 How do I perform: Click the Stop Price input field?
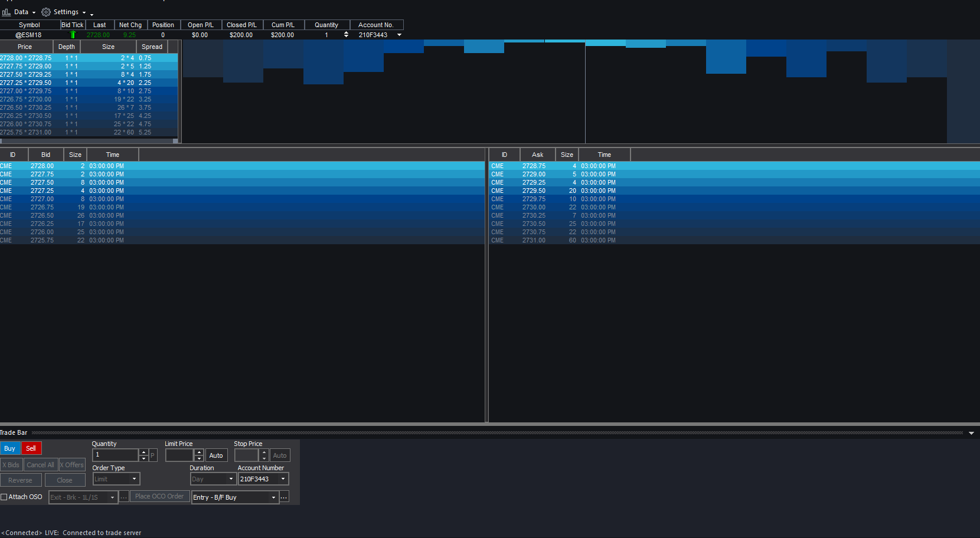(247, 455)
